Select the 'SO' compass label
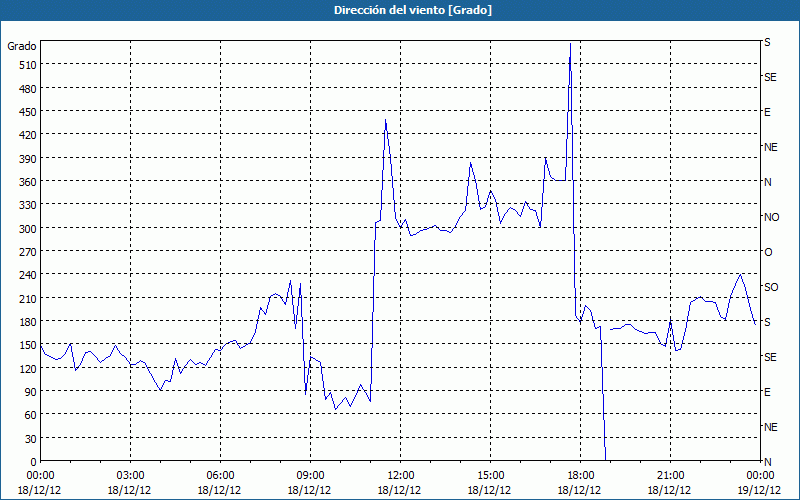The width and height of the screenshot is (800, 500). coord(771,287)
